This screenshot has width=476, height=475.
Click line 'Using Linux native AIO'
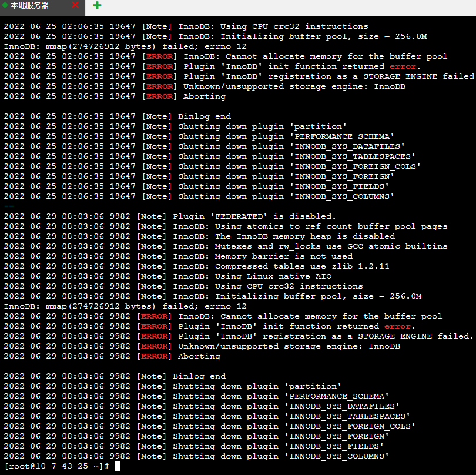[167, 277]
